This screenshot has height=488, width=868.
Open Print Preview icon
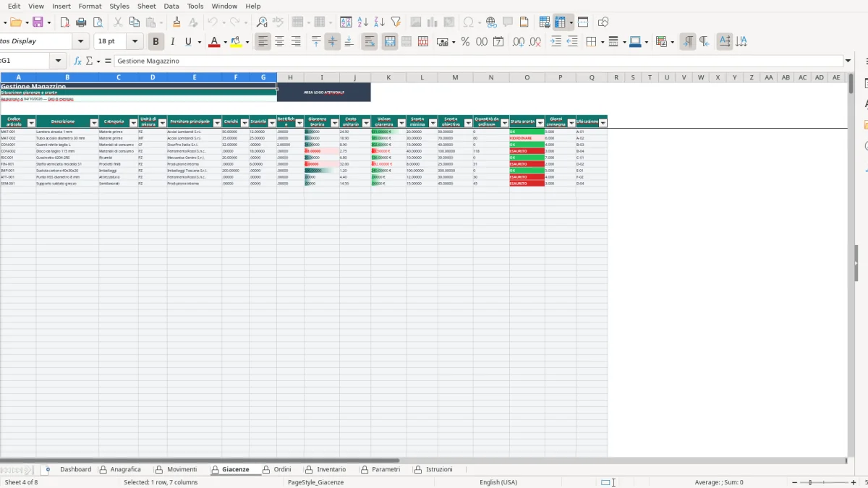[x=98, y=22]
